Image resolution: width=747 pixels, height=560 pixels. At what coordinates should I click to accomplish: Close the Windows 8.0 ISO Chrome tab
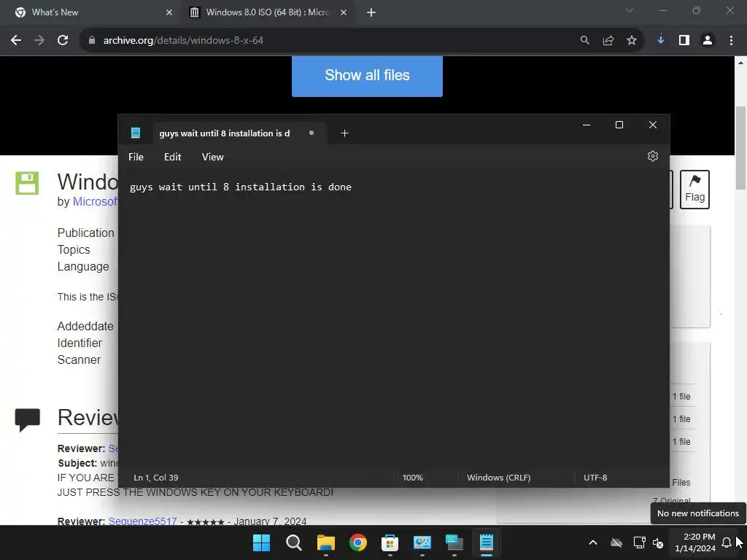[x=344, y=12]
